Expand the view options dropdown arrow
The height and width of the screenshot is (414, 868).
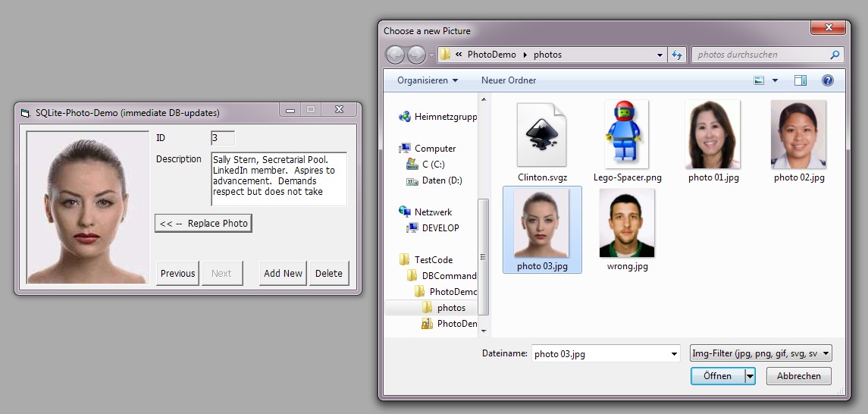coord(775,80)
